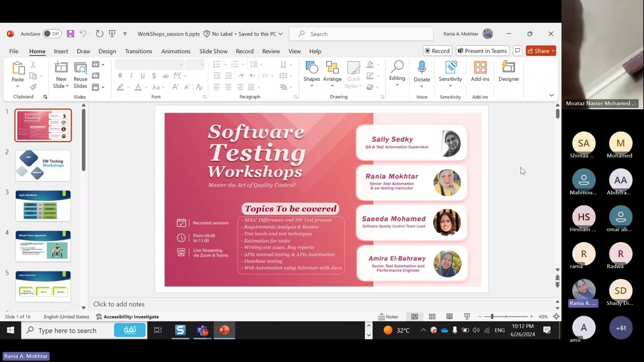Click the Redo arrow icon
This screenshot has height=362, width=644.
click(x=100, y=34)
